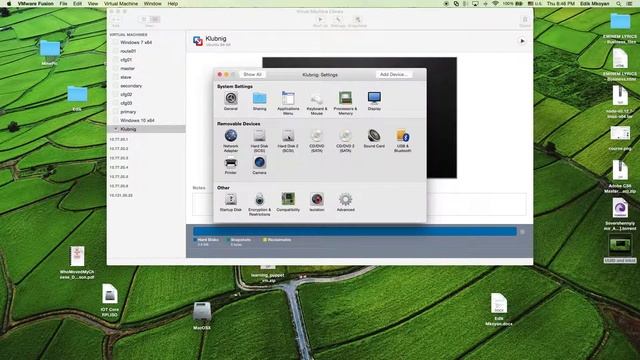The width and height of the screenshot is (640, 360).
Task: Open Startup Disk settings
Action: 231,202
